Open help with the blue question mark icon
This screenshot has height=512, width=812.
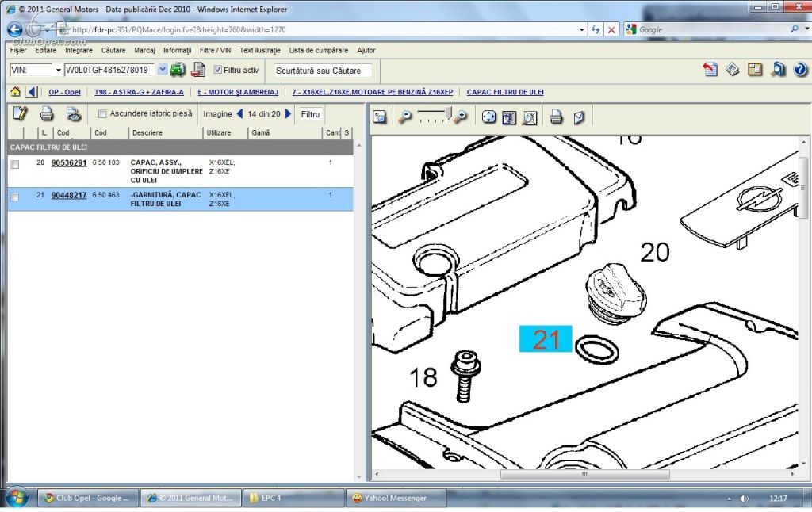coord(800,70)
